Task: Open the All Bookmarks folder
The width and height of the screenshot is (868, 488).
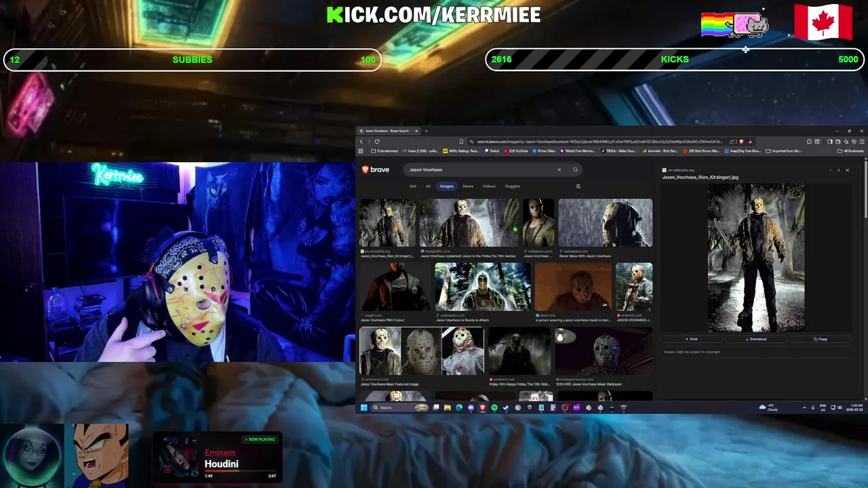Action: pos(851,150)
